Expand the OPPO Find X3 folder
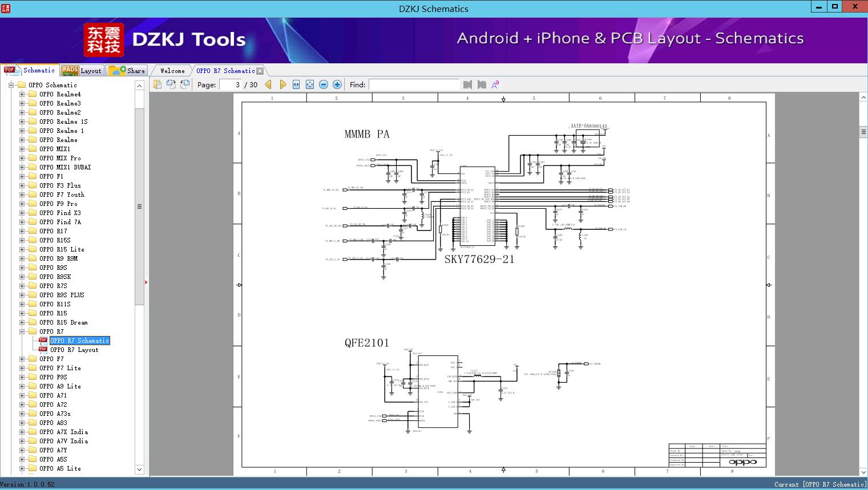 [x=22, y=213]
